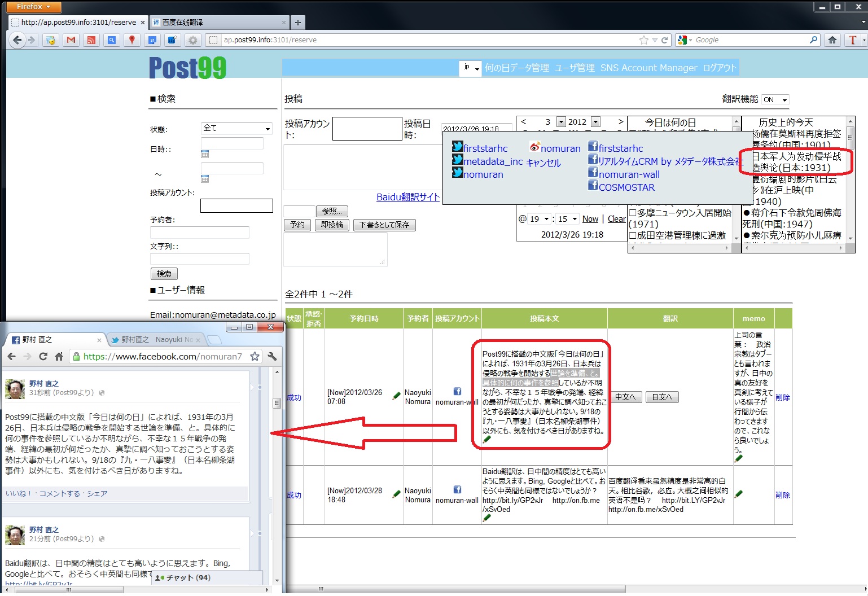Check the 多摩ニュータウン入居開始 event checkbox
868x596 pixels.
pos(633,213)
